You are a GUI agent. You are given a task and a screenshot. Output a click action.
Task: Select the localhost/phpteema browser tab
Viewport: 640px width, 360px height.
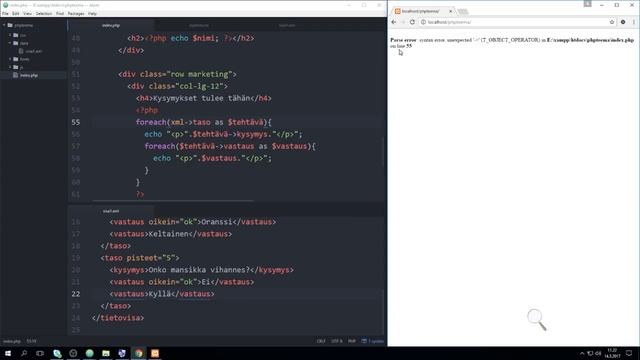(x=423, y=11)
